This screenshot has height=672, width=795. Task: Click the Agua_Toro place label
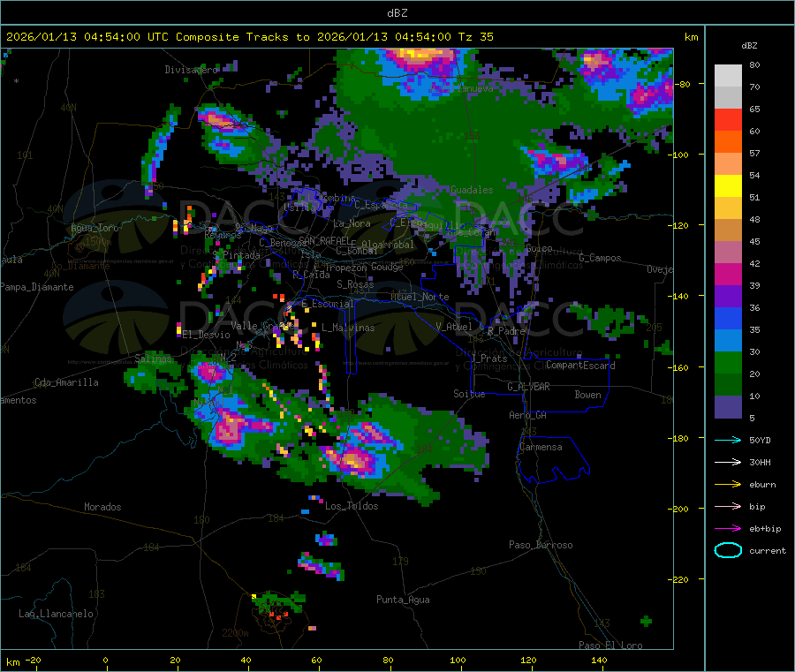pyautogui.click(x=95, y=228)
